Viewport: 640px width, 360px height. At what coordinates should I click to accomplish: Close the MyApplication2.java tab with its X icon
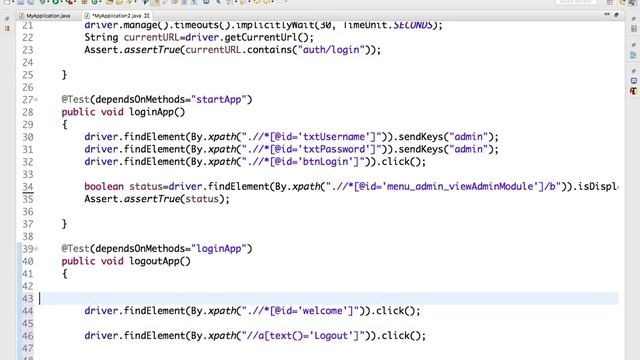(147, 16)
